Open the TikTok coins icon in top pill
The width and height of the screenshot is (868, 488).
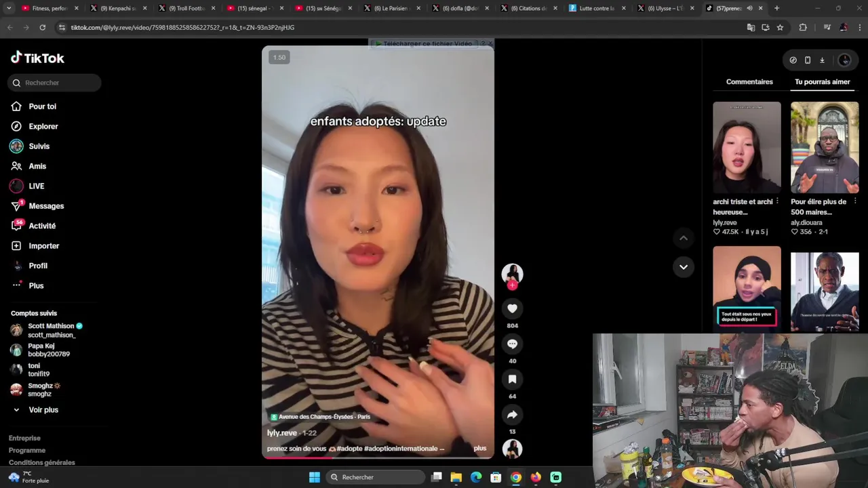[x=793, y=60]
